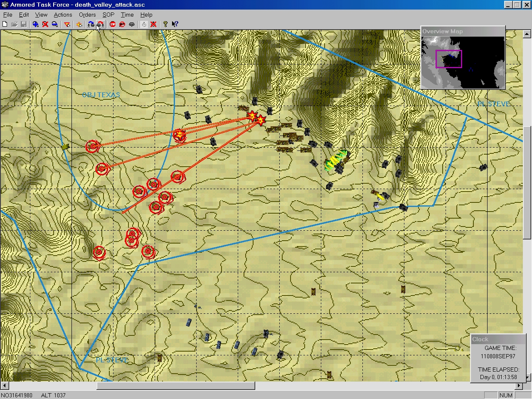Open the Orders menu

coord(87,15)
